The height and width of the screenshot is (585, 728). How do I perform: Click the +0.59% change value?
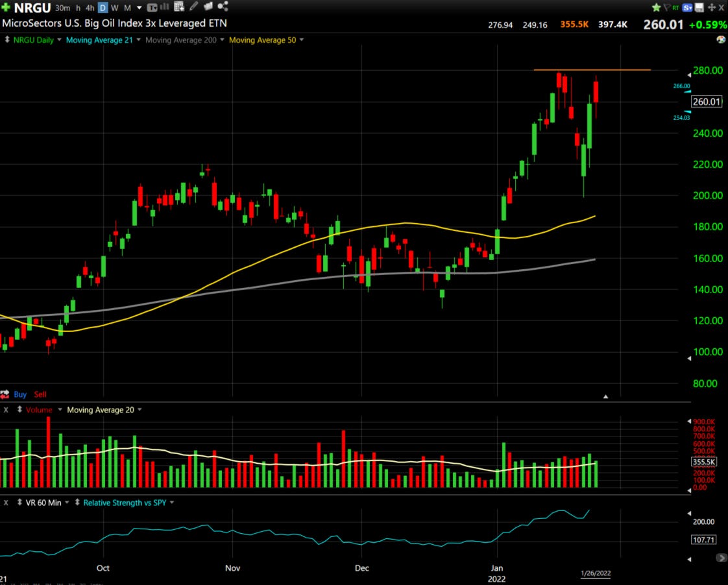tap(708, 25)
